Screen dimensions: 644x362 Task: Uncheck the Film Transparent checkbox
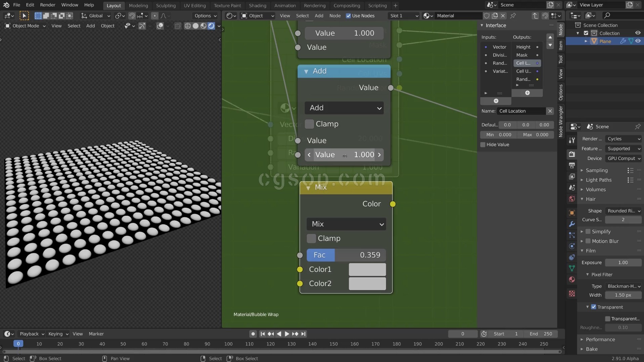point(594,307)
